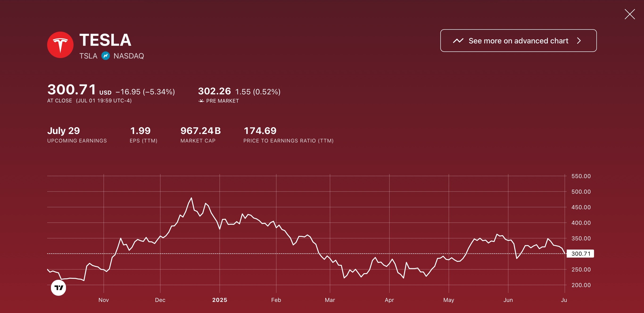Click the TSLA ticker symbol text

[88, 56]
